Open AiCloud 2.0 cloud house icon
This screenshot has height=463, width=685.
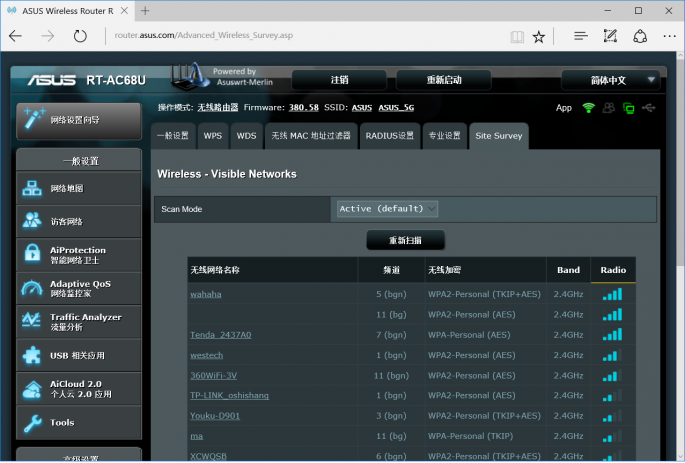(x=32, y=389)
